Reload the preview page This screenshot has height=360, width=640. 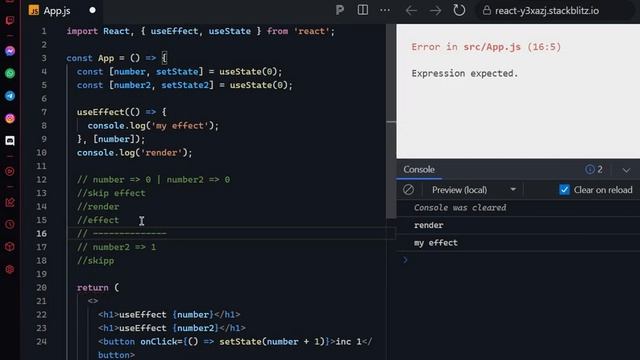coord(459,10)
